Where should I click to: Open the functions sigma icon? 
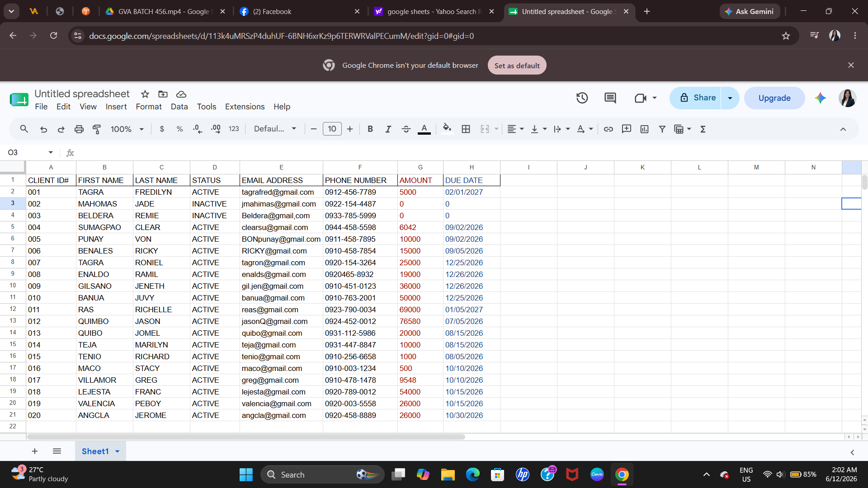click(703, 129)
